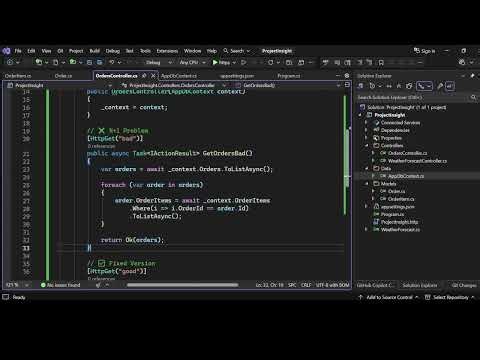Expand the Dependencies node
480x360 pixels.
point(366,130)
